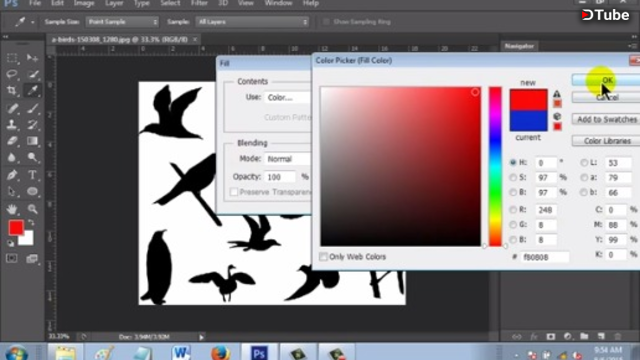
Task: Select the Eraser tool
Action: click(x=12, y=141)
